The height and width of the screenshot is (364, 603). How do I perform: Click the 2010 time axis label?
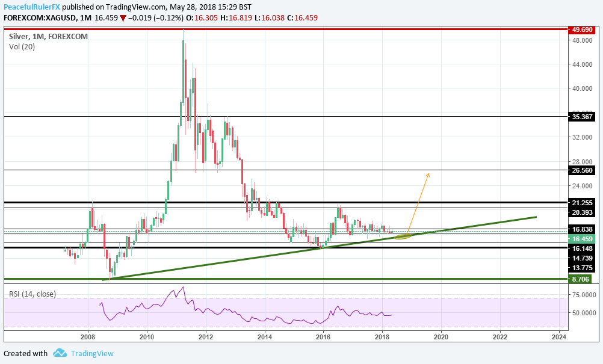146,337
